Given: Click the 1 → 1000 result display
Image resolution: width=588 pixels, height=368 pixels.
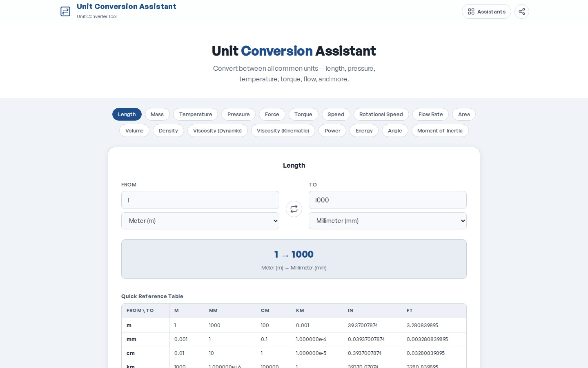Looking at the screenshot, I should click(294, 254).
